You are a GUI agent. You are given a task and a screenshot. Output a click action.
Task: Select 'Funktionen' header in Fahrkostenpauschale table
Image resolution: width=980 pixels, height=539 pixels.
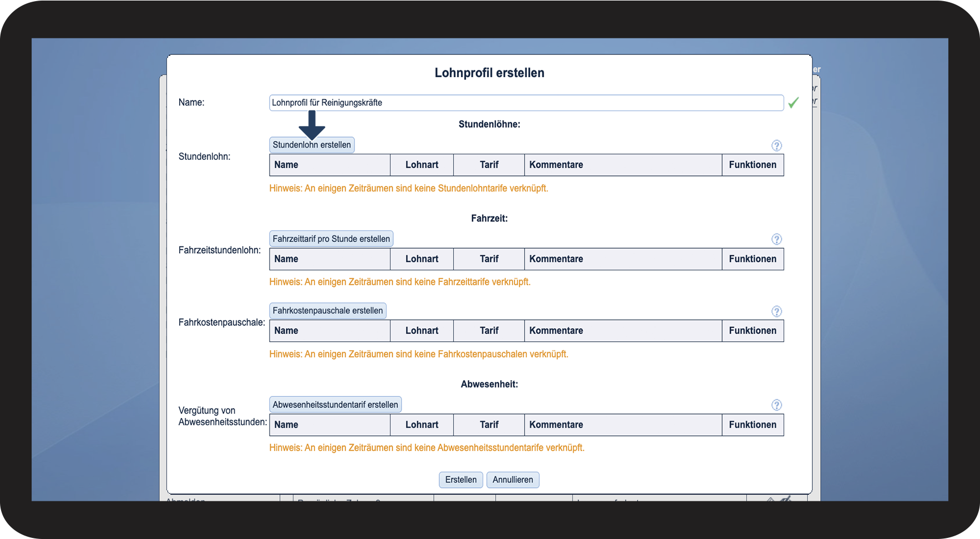[753, 331]
